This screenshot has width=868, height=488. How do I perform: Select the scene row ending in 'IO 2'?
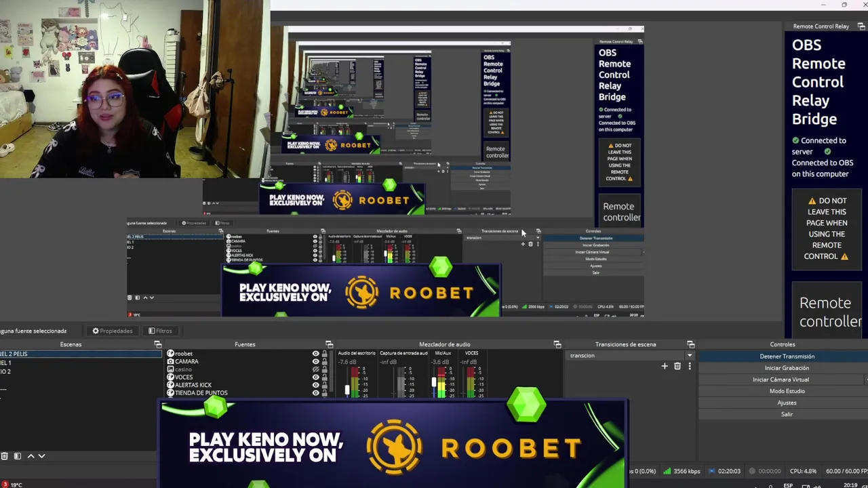(x=80, y=371)
